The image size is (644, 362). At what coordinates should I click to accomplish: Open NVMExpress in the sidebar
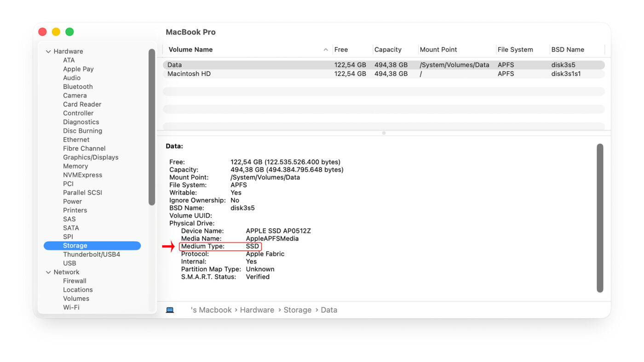tap(82, 175)
